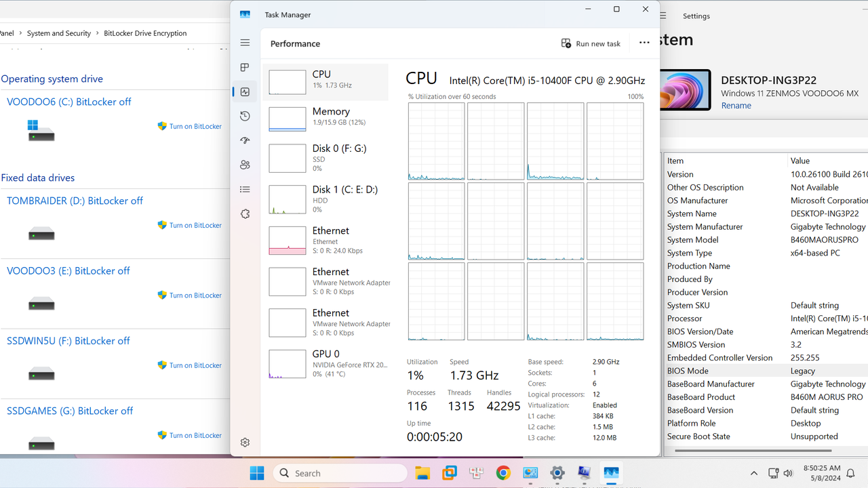Click the SSDGAMES (G:) drive icon
Screen dimensions: 868x488
[41, 444]
